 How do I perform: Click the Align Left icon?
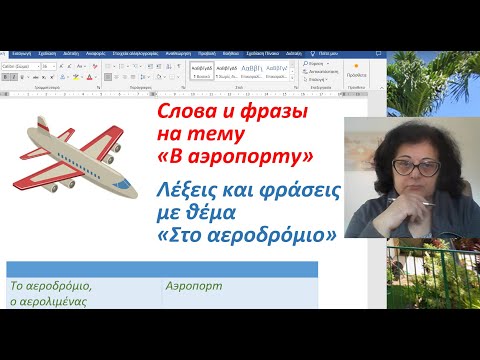(108, 77)
